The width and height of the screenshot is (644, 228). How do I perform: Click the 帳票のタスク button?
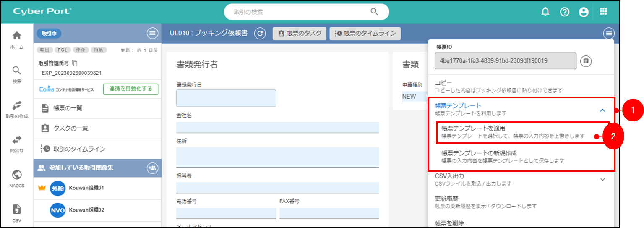tap(299, 34)
